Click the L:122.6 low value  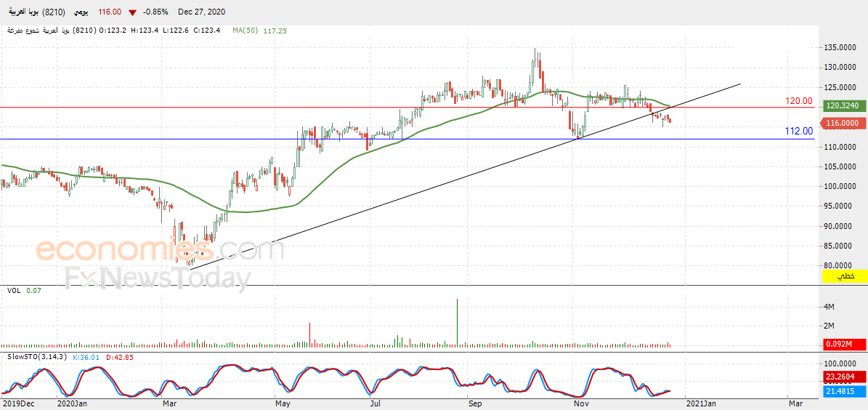174,31
